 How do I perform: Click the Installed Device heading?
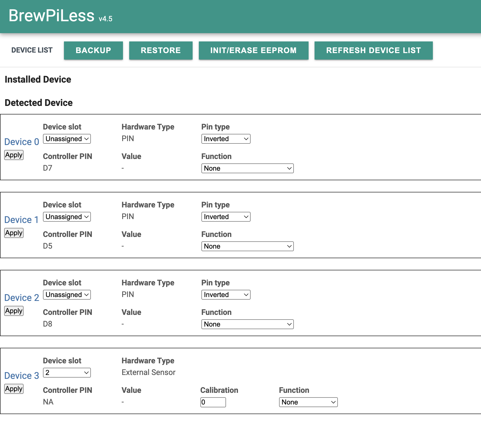pos(38,79)
